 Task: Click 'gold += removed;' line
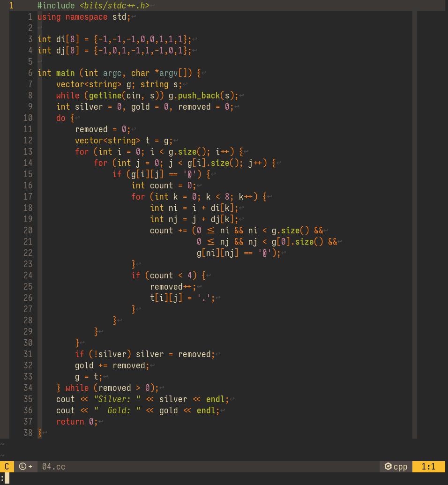[x=112, y=366]
